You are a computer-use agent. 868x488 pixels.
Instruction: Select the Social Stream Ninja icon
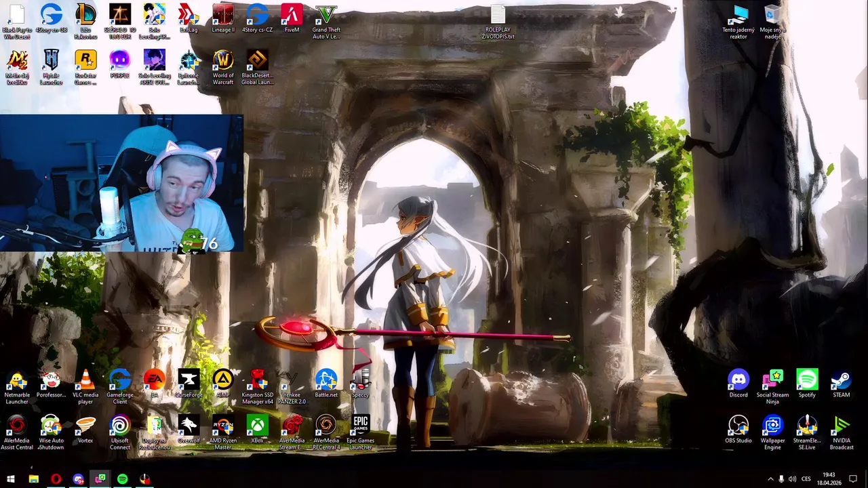pyautogui.click(x=773, y=388)
